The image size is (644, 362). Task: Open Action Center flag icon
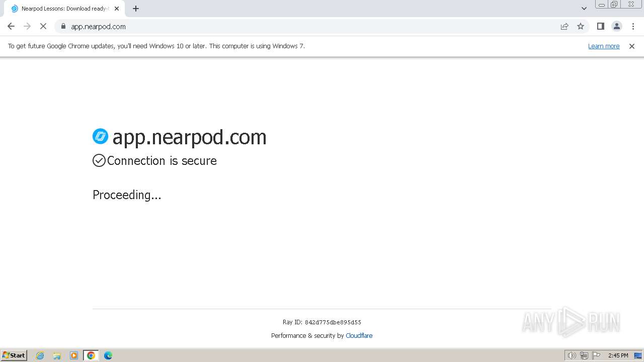coord(596,355)
